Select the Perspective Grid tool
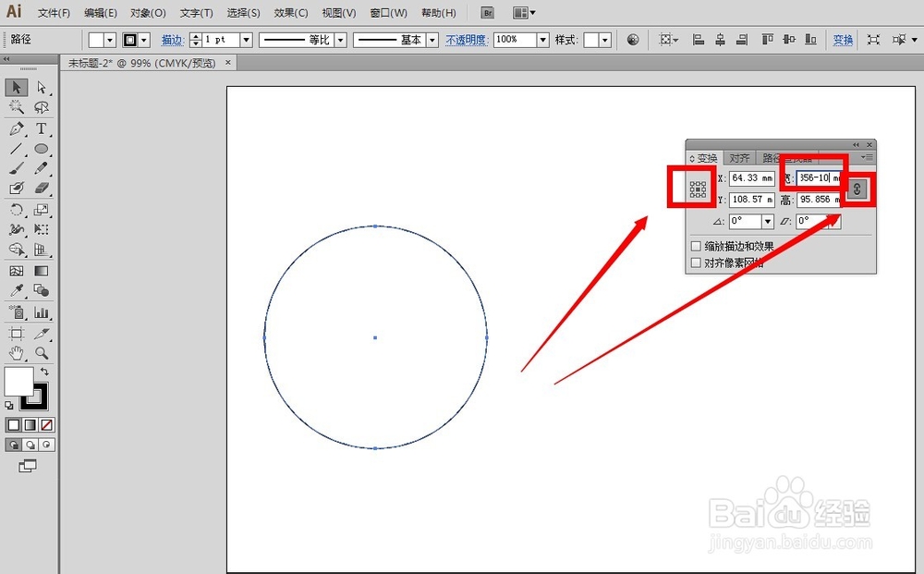924x574 pixels. point(42,250)
